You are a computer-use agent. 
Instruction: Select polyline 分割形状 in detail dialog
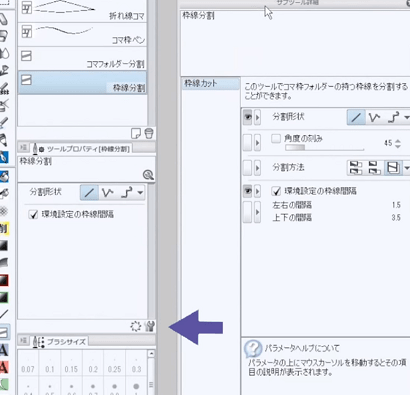[x=374, y=117]
